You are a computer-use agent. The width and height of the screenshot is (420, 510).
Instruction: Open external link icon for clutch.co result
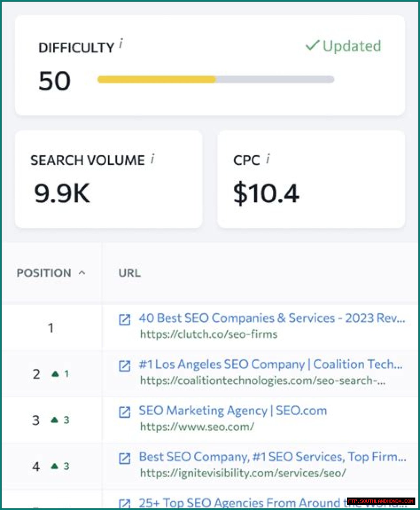click(124, 319)
